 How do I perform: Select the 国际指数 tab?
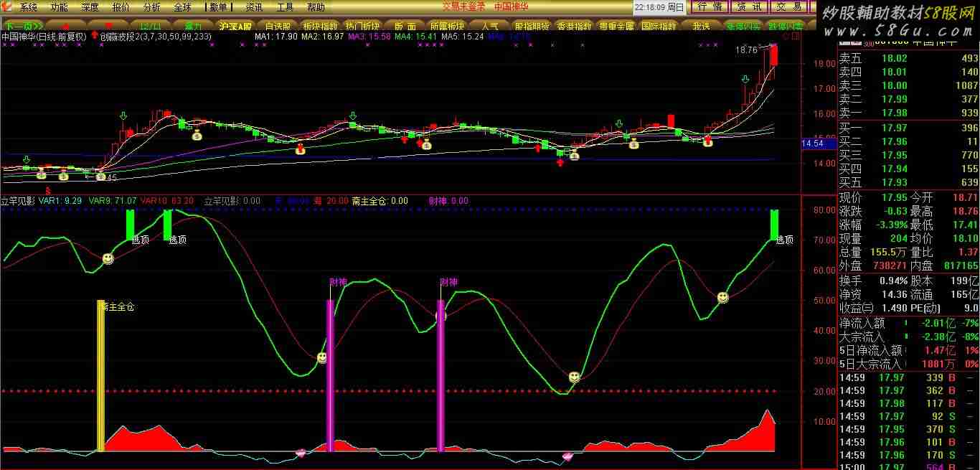click(659, 26)
